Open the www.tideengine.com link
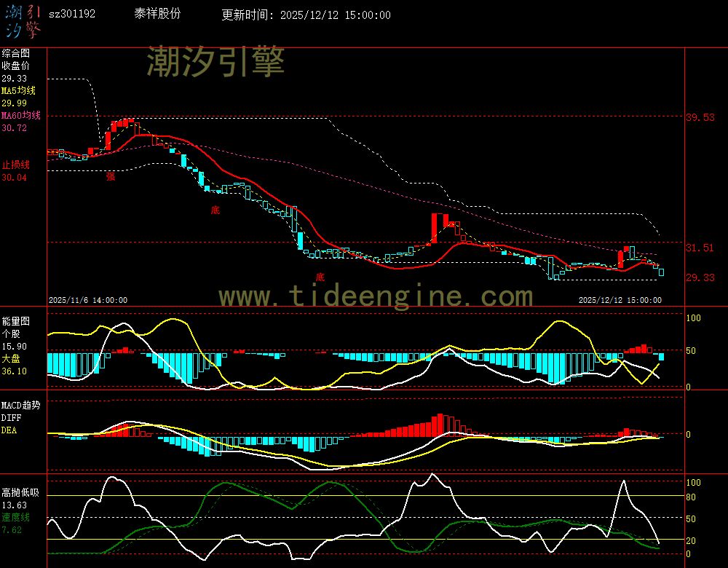Screen dimensions: 728x568 [376, 296]
